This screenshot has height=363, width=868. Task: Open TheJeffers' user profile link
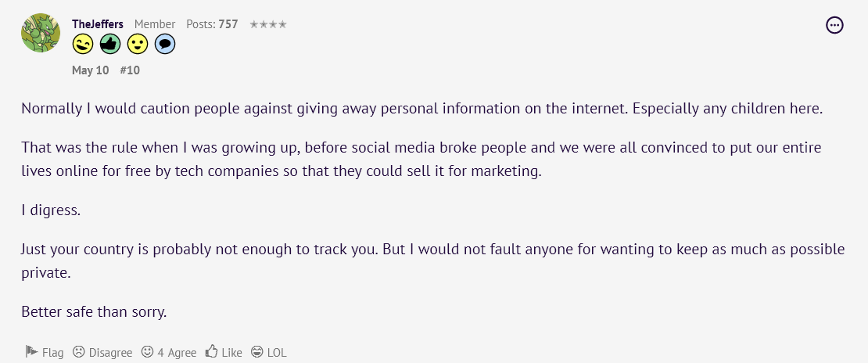click(x=98, y=23)
